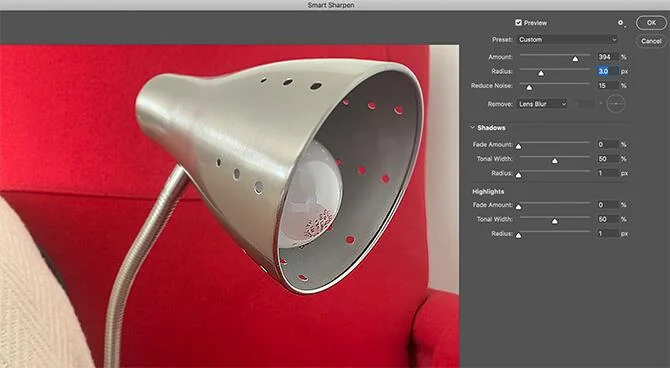Click the Highlights Radius value field
Screen dimensions: 670x368
(x=607, y=234)
